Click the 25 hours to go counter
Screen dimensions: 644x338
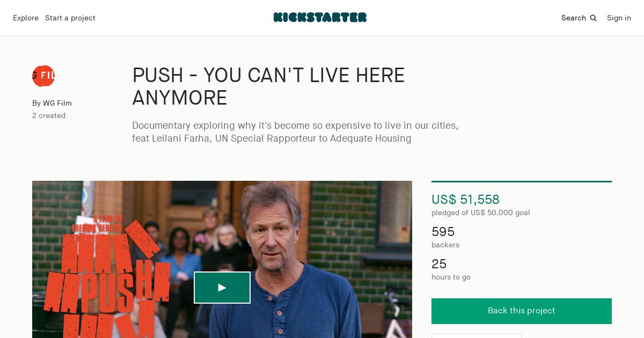point(439,264)
